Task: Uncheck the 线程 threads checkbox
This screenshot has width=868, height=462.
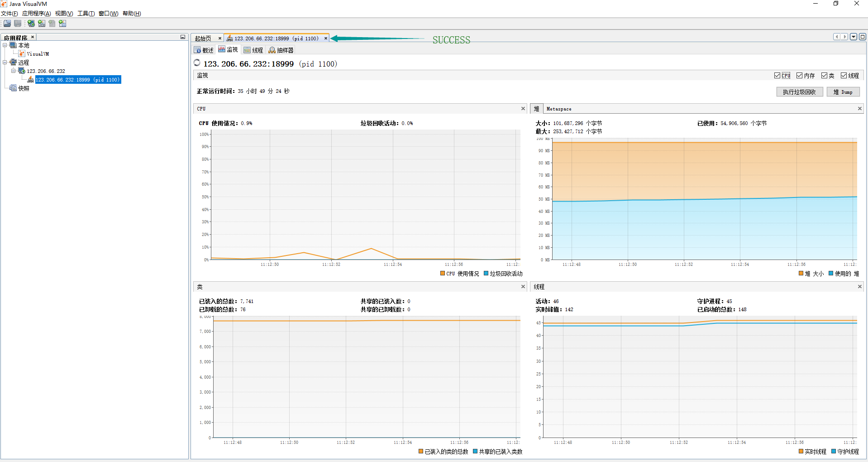Action: [844, 76]
